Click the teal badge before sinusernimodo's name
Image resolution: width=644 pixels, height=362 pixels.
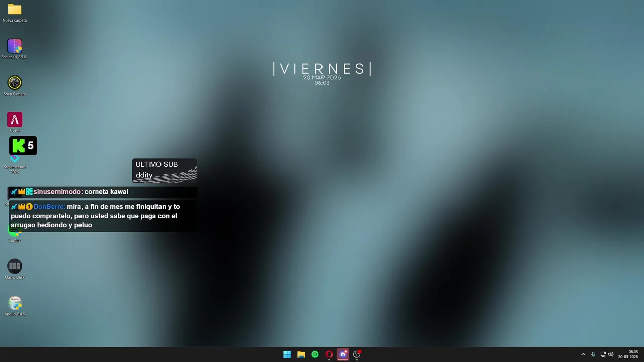pyautogui.click(x=29, y=192)
